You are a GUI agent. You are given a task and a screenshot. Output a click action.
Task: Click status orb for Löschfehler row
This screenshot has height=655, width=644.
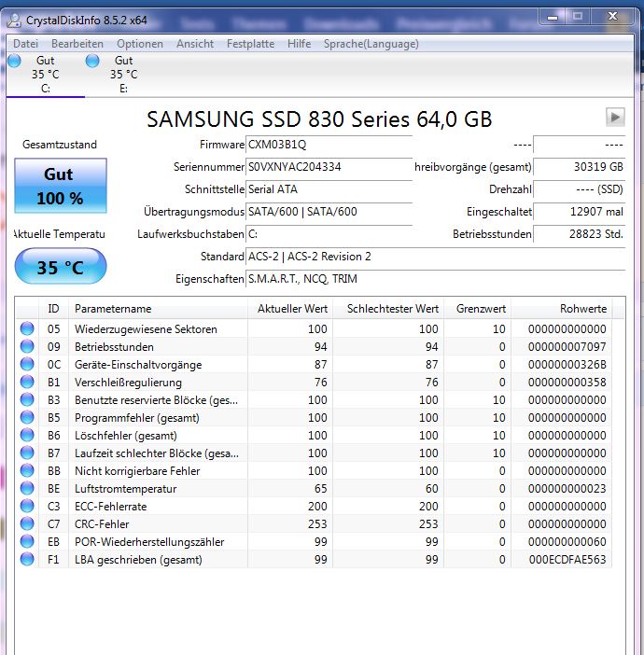coord(27,436)
